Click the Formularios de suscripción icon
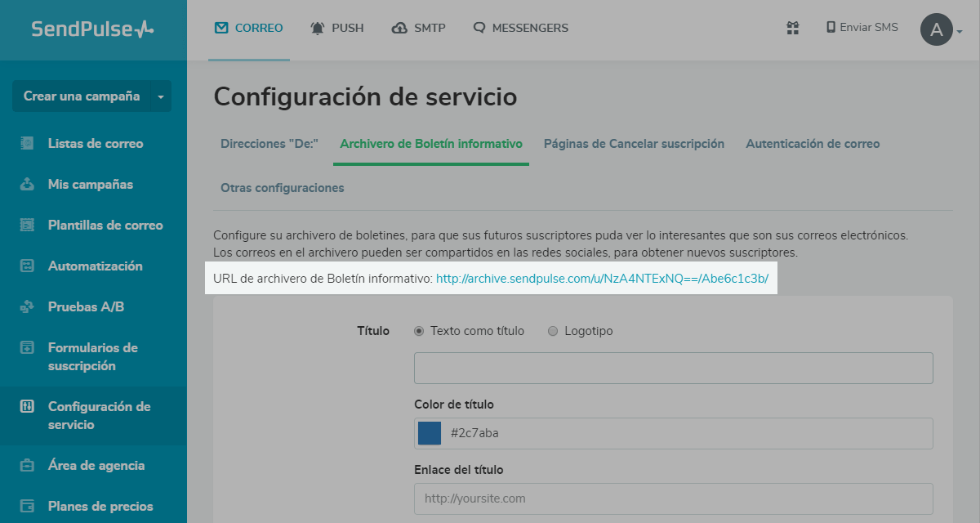This screenshot has height=523, width=980. coord(27,348)
